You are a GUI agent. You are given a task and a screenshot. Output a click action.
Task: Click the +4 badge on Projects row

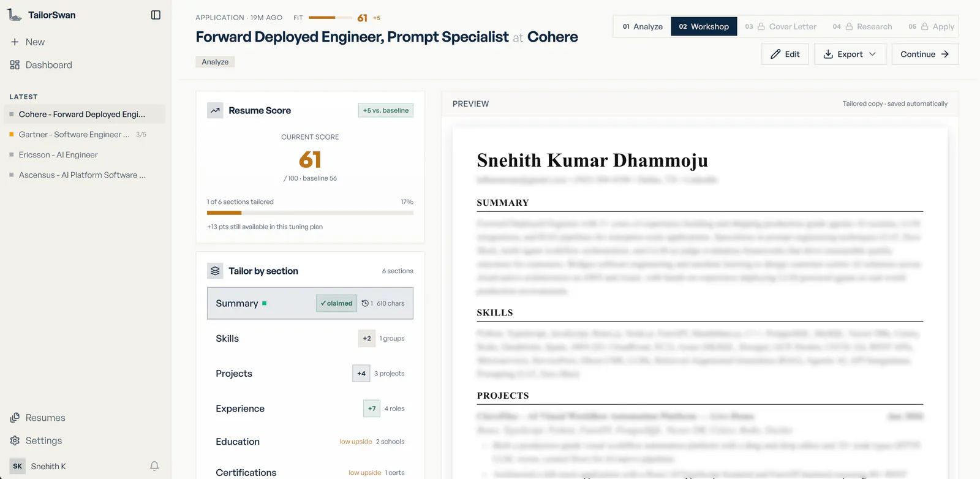pyautogui.click(x=361, y=374)
